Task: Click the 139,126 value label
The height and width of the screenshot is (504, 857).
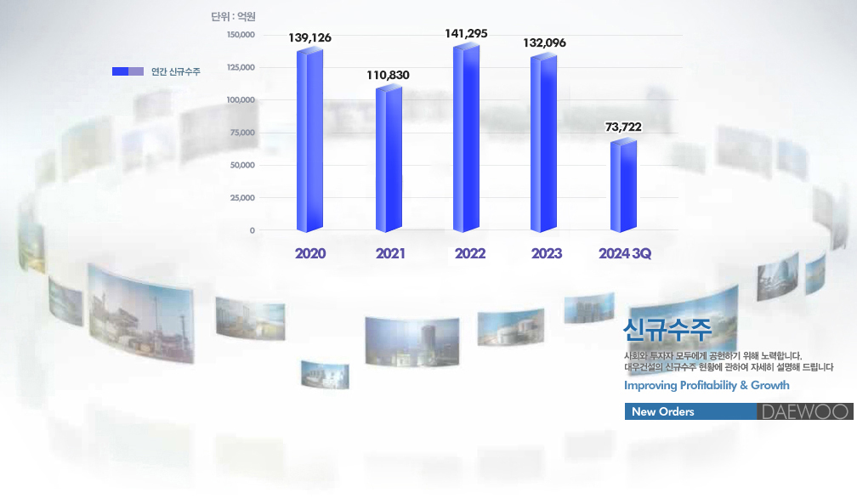Action: coord(309,37)
